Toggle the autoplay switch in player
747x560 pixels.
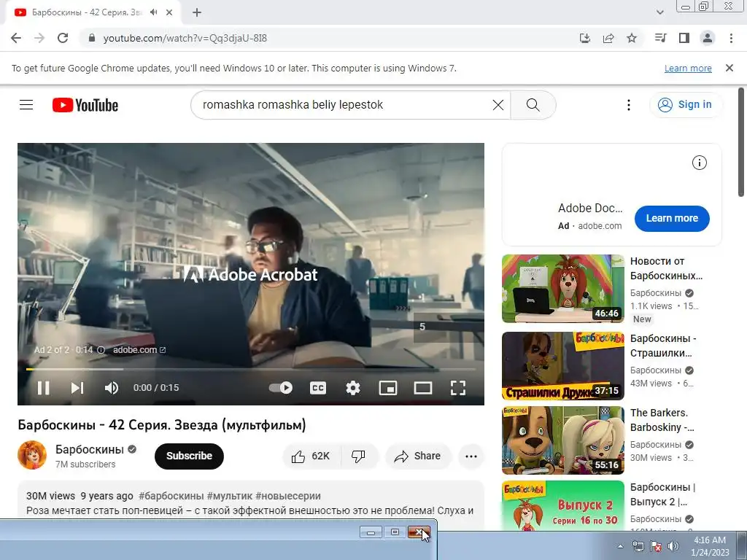pyautogui.click(x=281, y=388)
